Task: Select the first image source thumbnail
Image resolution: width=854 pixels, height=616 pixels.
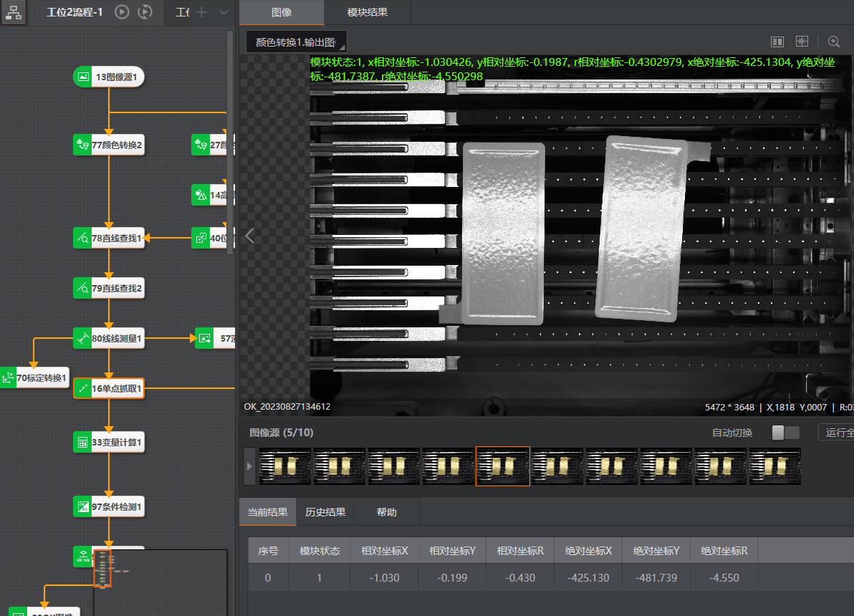Action: (285, 466)
